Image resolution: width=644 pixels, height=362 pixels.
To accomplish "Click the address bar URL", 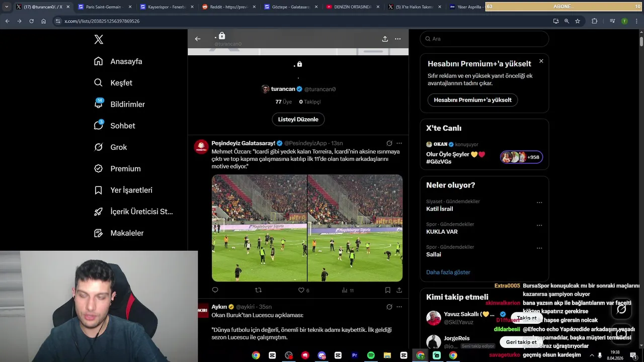I will 102,21.
